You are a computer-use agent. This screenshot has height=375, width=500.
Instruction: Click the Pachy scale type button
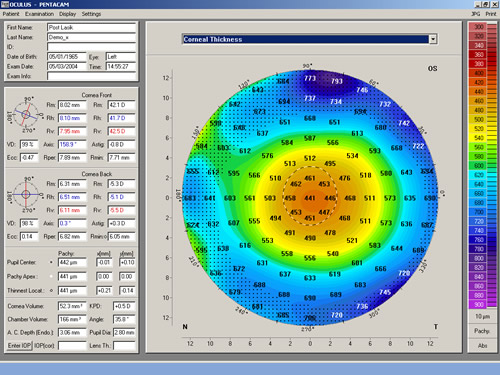pyautogui.click(x=482, y=331)
